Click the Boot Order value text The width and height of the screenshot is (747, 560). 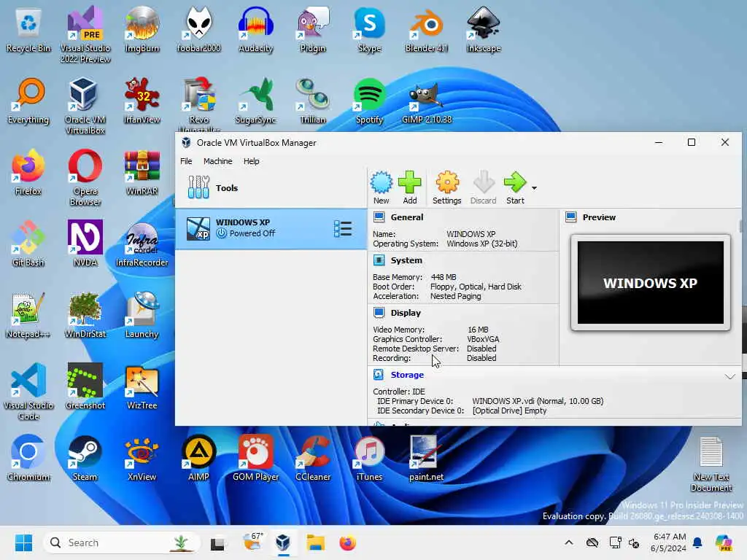[476, 287]
